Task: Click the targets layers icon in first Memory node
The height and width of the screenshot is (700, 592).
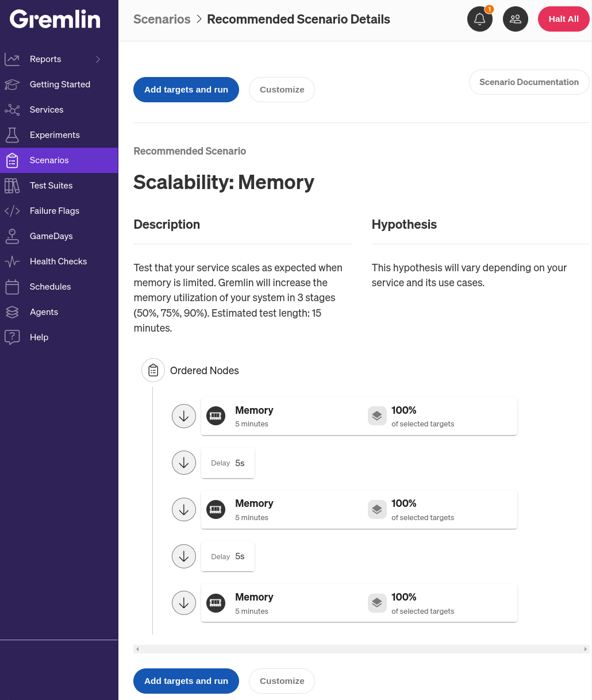Action: coord(377,416)
